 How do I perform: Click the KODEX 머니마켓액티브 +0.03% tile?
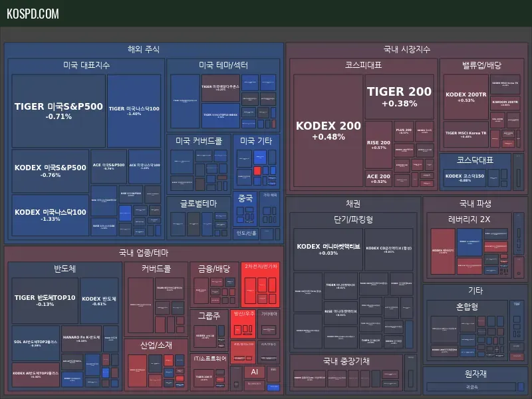coord(328,249)
